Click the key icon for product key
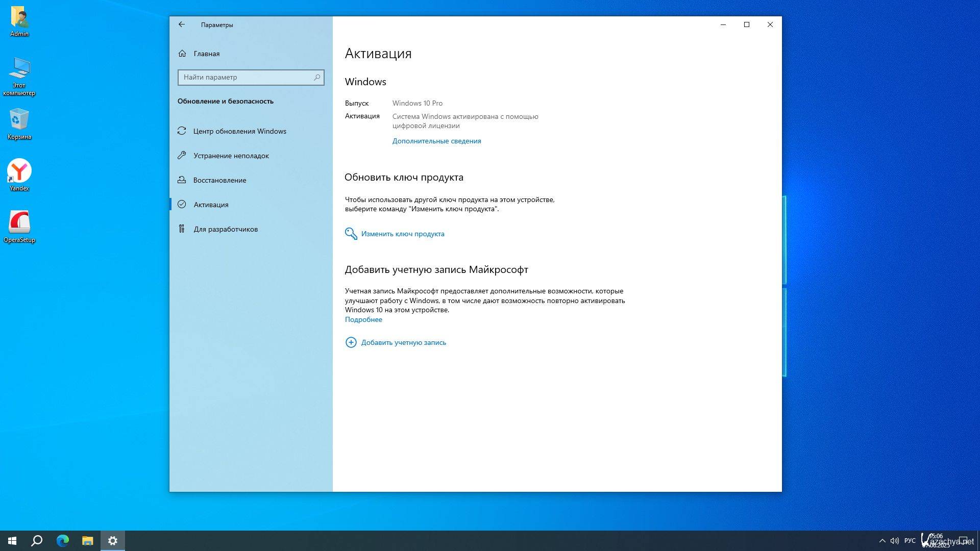 pyautogui.click(x=351, y=234)
